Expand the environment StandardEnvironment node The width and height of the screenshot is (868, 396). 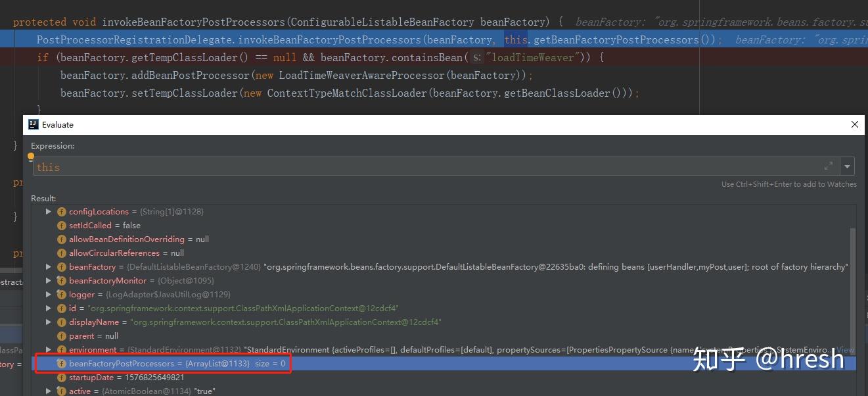[48, 349]
